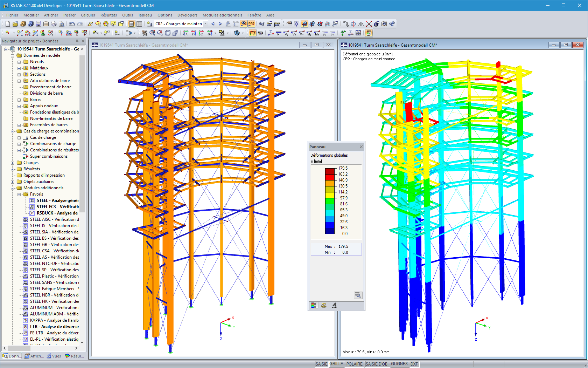The height and width of the screenshot is (368, 588).
Task: Click the magnifier button in Panneau
Action: [358, 295]
